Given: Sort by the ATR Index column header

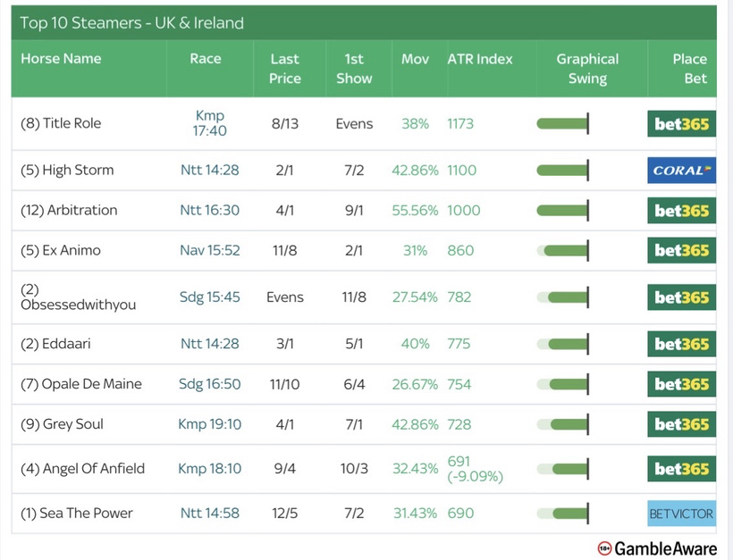Looking at the screenshot, I should [480, 59].
